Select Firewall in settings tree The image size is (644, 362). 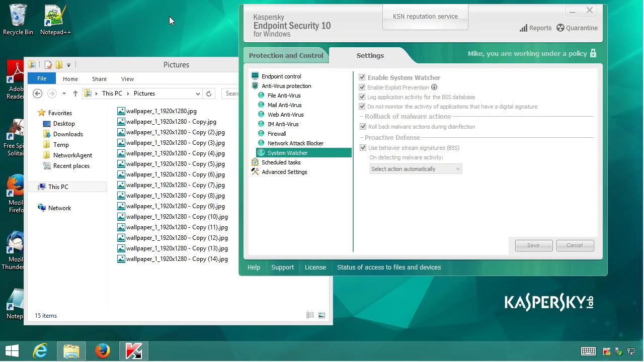pyautogui.click(x=277, y=134)
